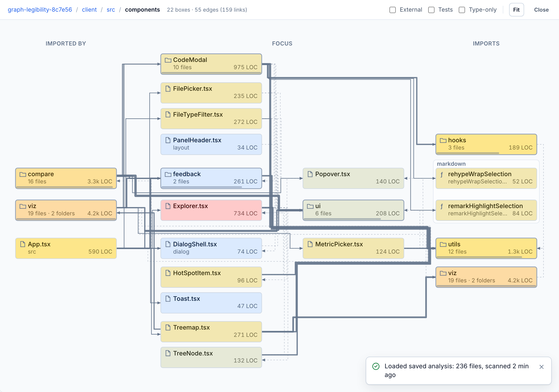Enable the Tests checkbox

(431, 10)
